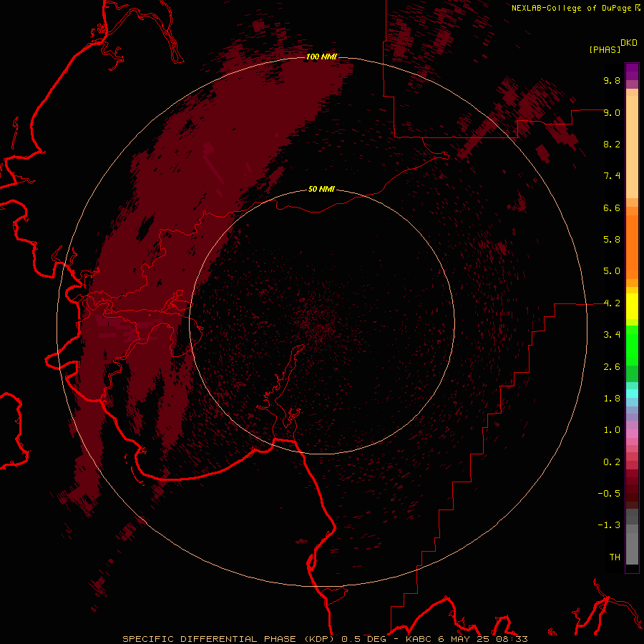This screenshot has width=644, height=644.
Task: Click the DKD legend title
Action: [x=629, y=43]
